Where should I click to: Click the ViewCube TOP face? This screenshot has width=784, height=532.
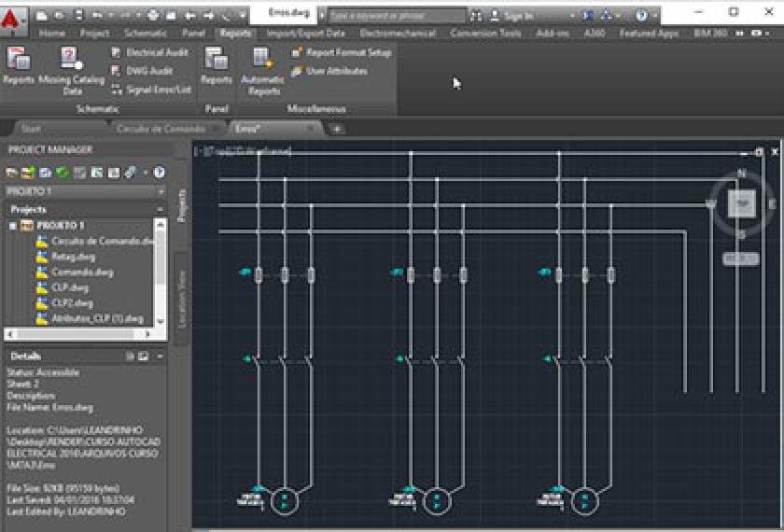coord(741,203)
